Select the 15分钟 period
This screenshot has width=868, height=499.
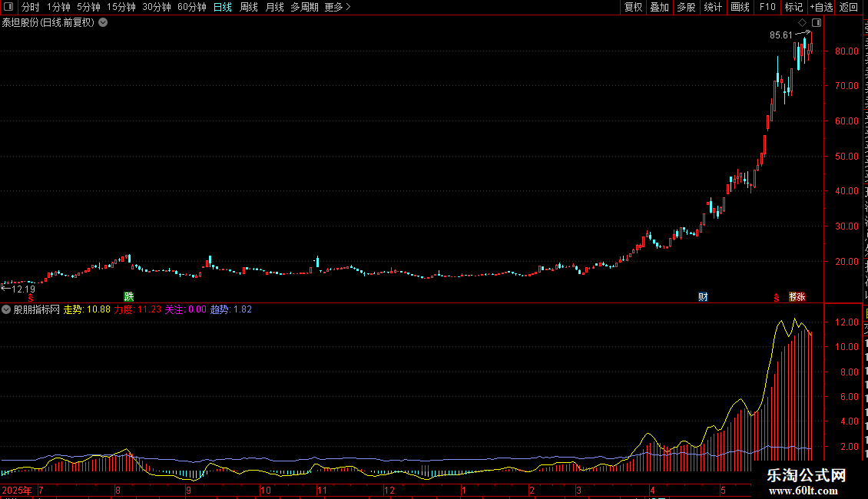(x=121, y=7)
